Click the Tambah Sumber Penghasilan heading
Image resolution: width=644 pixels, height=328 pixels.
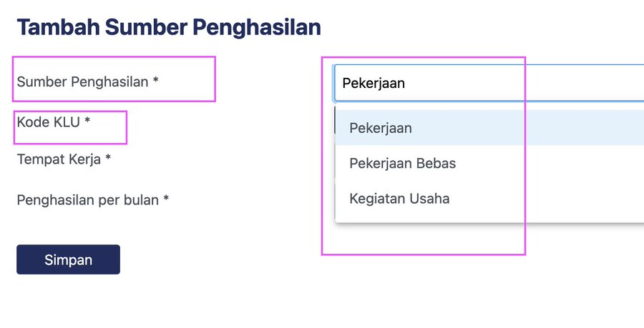coord(169,27)
